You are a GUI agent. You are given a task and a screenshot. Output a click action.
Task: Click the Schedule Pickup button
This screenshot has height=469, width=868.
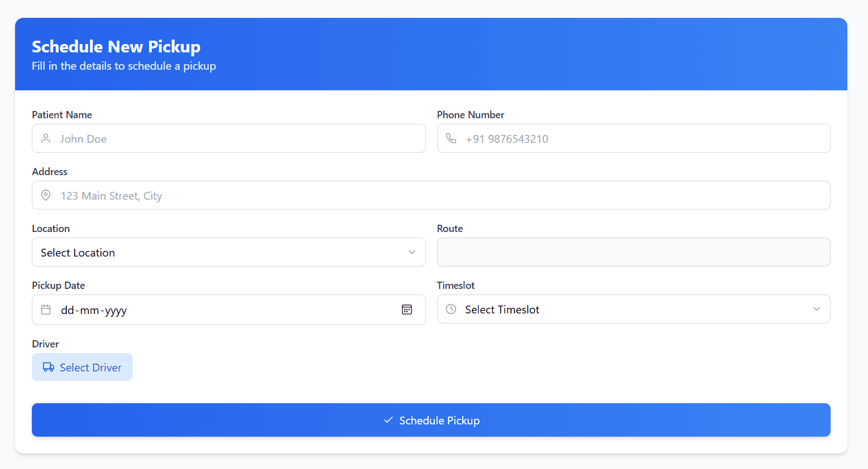pyautogui.click(x=431, y=420)
